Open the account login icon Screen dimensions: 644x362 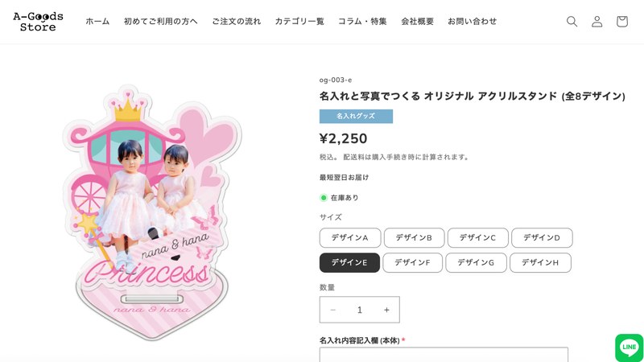click(x=597, y=22)
